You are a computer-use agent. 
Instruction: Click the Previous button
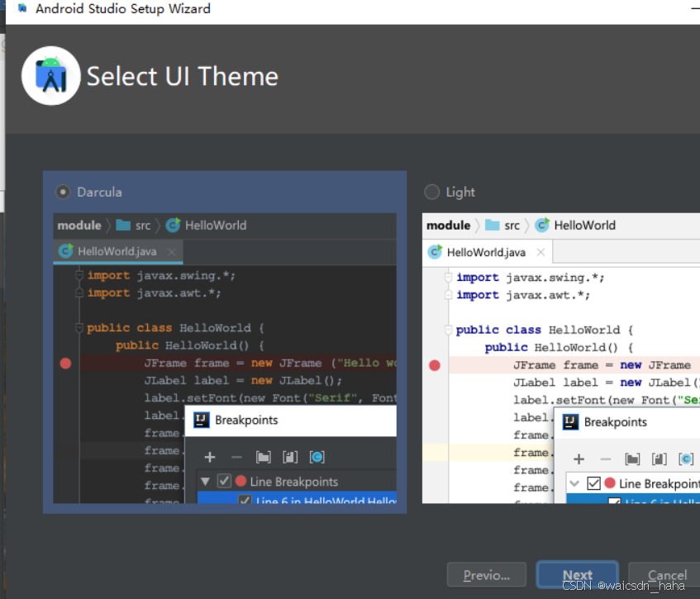(x=487, y=575)
